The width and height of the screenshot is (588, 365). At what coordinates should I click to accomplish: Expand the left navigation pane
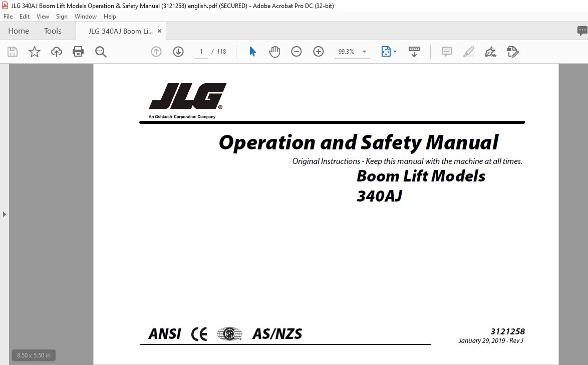[4, 215]
